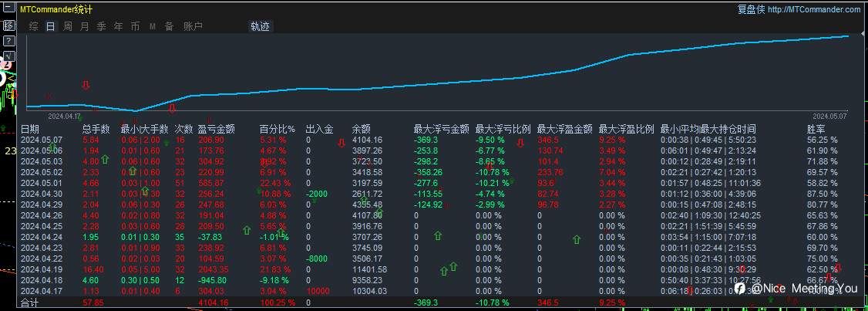Click the -8000 withdrawal value

tap(317, 259)
